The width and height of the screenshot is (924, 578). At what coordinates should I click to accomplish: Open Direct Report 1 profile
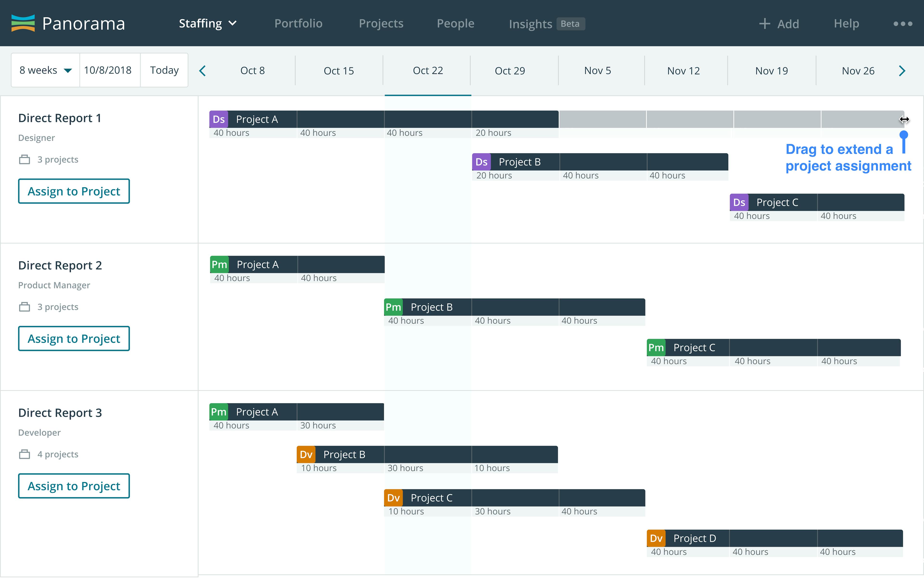click(x=60, y=118)
